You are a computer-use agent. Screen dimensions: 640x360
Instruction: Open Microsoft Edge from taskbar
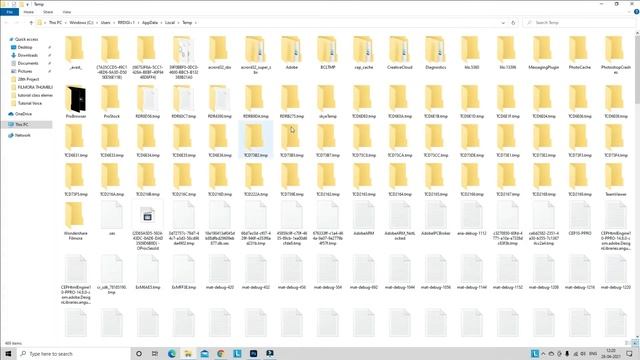171,353
